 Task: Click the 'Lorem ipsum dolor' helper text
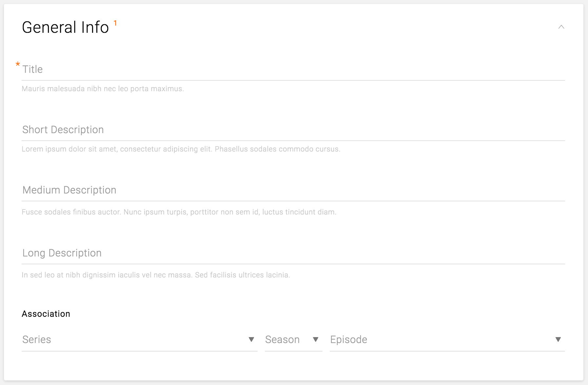pyautogui.click(x=181, y=149)
